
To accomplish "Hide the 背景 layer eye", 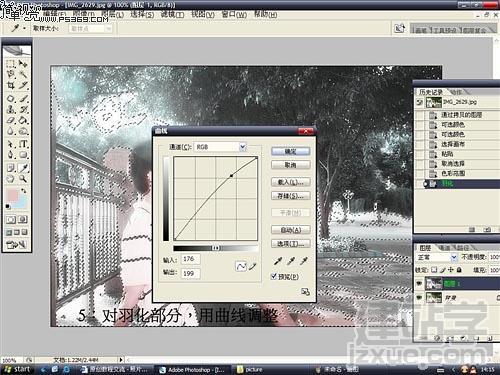I will [419, 297].
